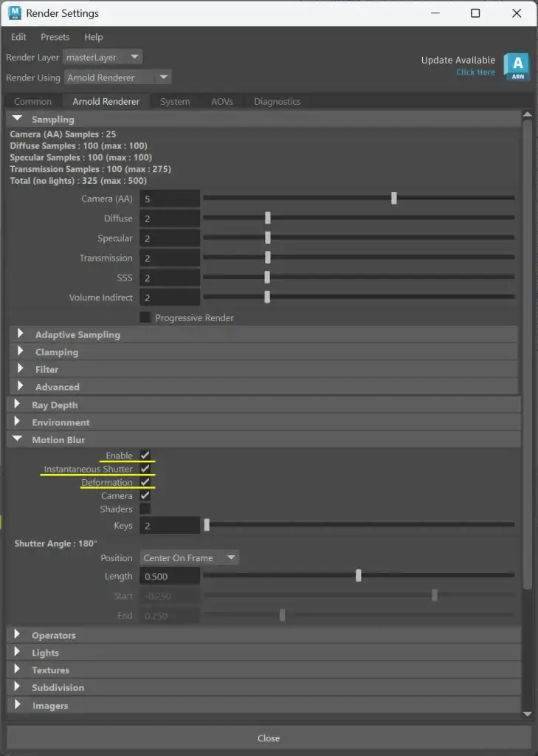
Task: Click the vertical scrollbar thumb
Action: point(528,354)
